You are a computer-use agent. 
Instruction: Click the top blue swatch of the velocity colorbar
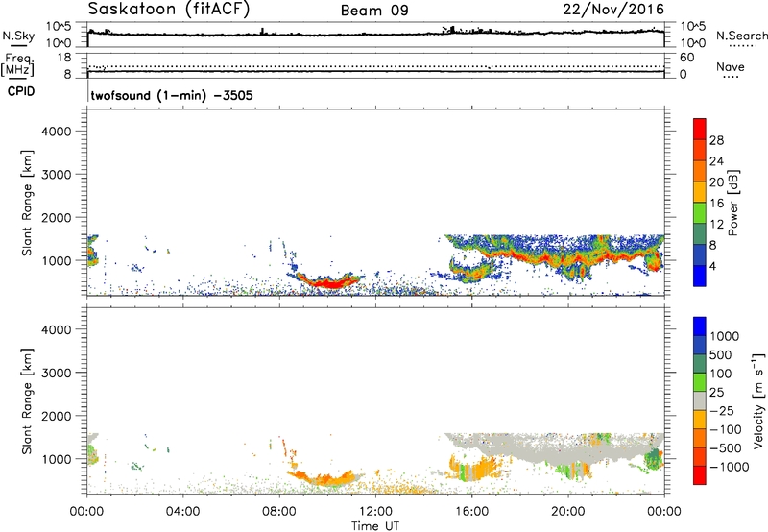click(700, 326)
